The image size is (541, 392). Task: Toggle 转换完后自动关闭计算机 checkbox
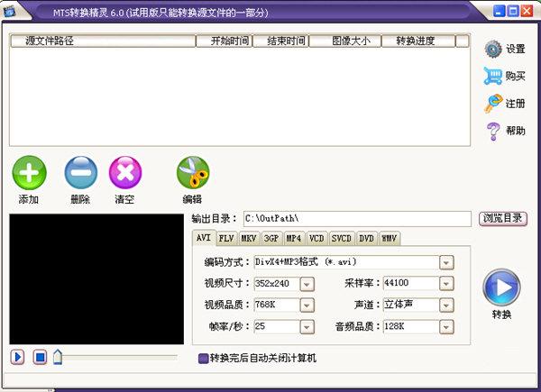pyautogui.click(x=203, y=359)
